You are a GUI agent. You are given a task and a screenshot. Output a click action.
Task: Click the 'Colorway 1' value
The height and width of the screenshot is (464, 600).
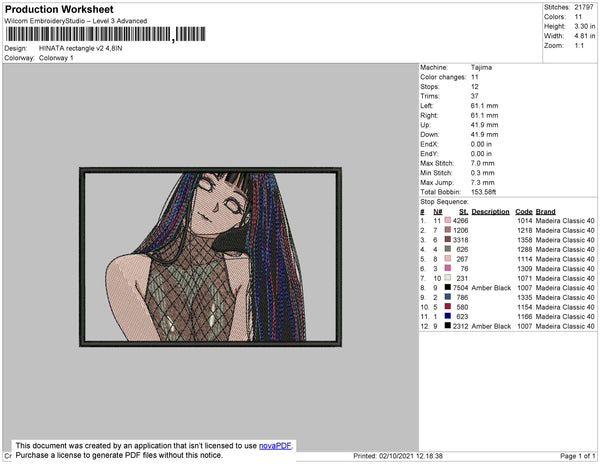(x=56, y=58)
